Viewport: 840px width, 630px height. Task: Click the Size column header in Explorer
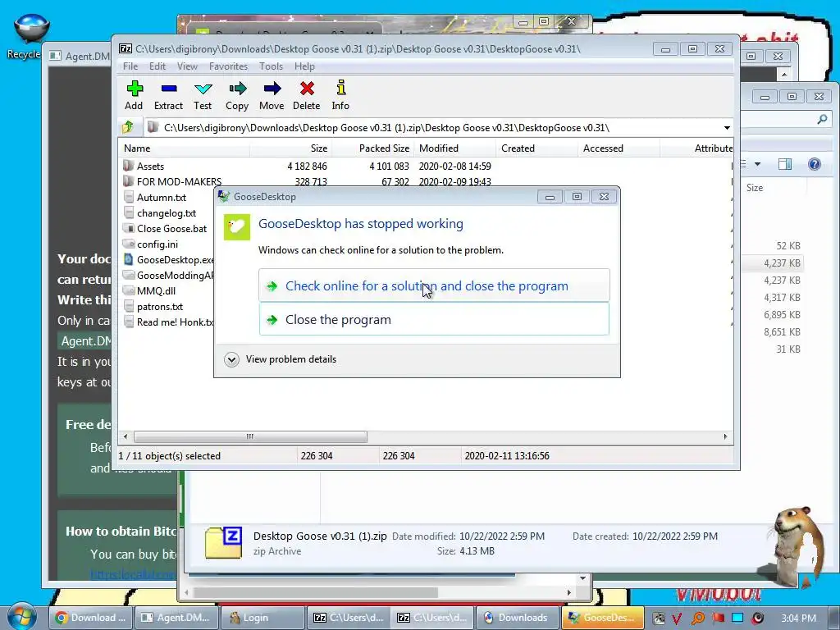(755, 188)
